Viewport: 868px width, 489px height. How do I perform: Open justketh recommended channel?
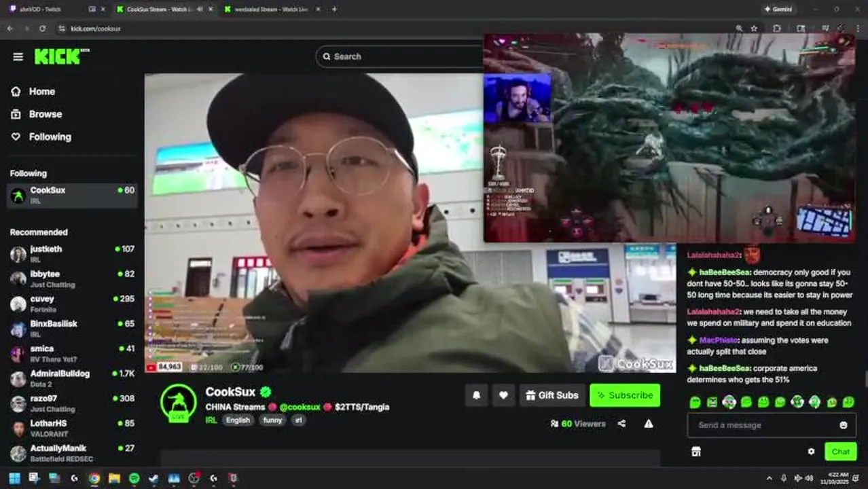72,254
